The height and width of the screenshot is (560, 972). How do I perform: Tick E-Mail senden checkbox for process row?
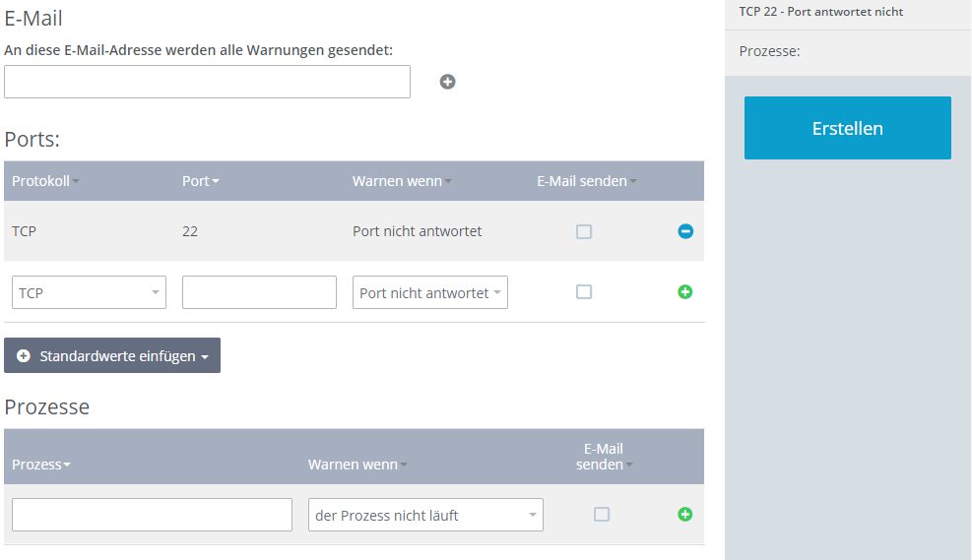tap(602, 515)
